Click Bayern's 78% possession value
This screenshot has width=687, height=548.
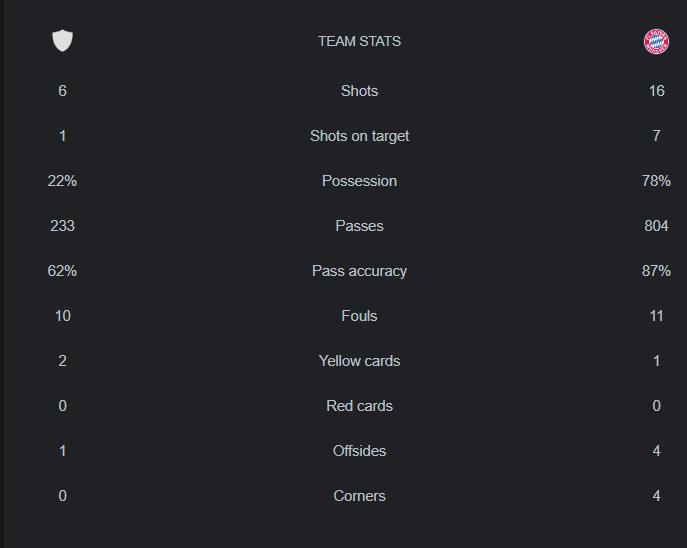point(656,181)
